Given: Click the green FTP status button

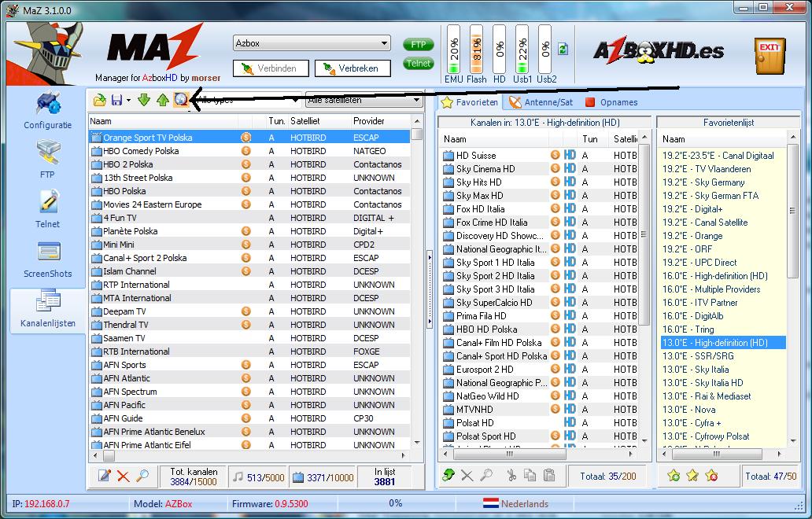Looking at the screenshot, I should 419,45.
